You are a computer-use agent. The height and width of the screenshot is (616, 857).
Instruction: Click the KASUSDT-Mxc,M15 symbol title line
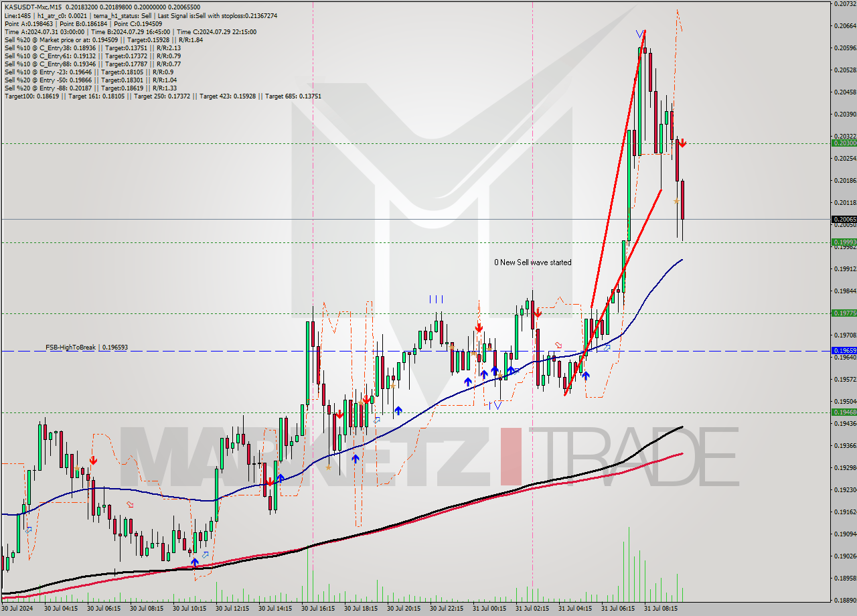[102, 7]
